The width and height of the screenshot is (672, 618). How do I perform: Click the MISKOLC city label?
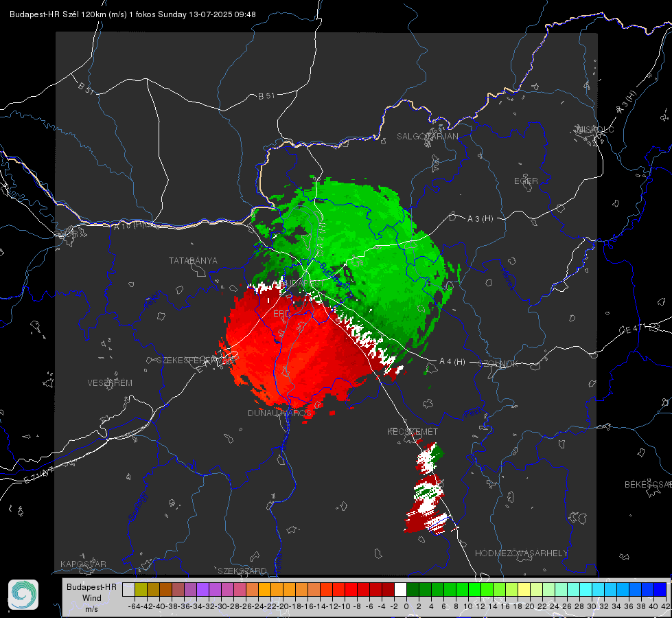(x=595, y=129)
